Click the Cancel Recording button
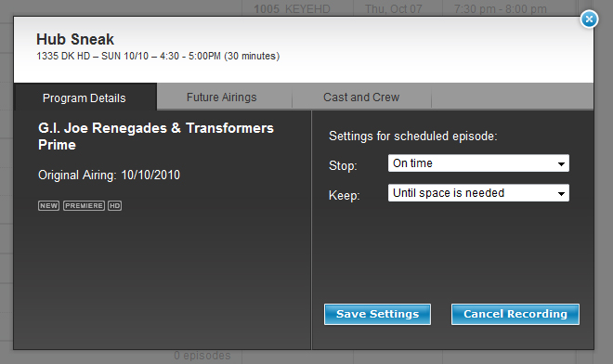This screenshot has height=364, width=613. [x=515, y=314]
